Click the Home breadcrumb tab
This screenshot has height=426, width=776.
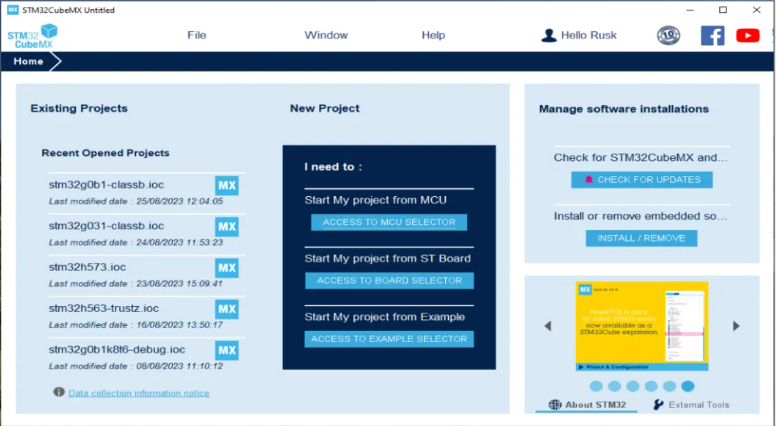[x=28, y=61]
